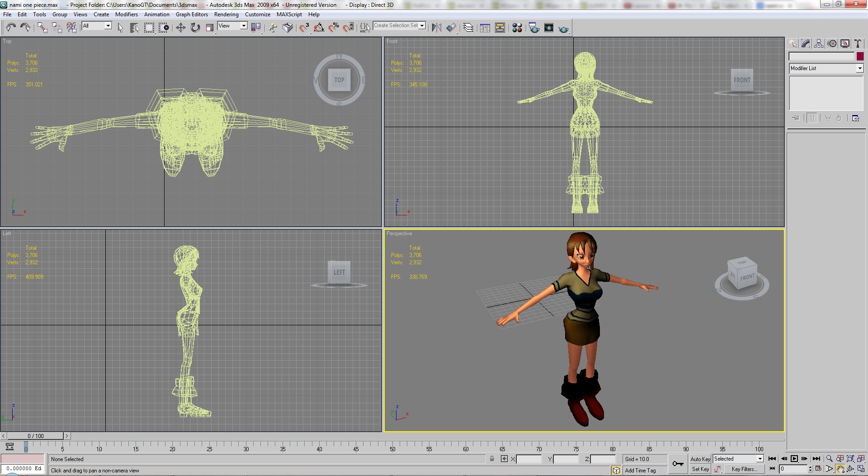Toggle keyboard shortcut override
Screen dimensions: 868x476
coord(288,28)
